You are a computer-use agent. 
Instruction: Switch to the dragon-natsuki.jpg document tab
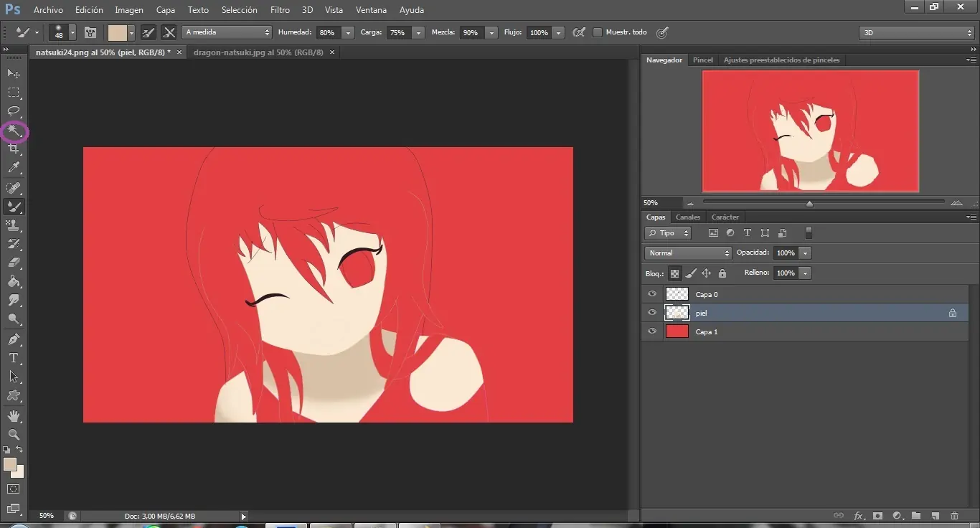258,52
